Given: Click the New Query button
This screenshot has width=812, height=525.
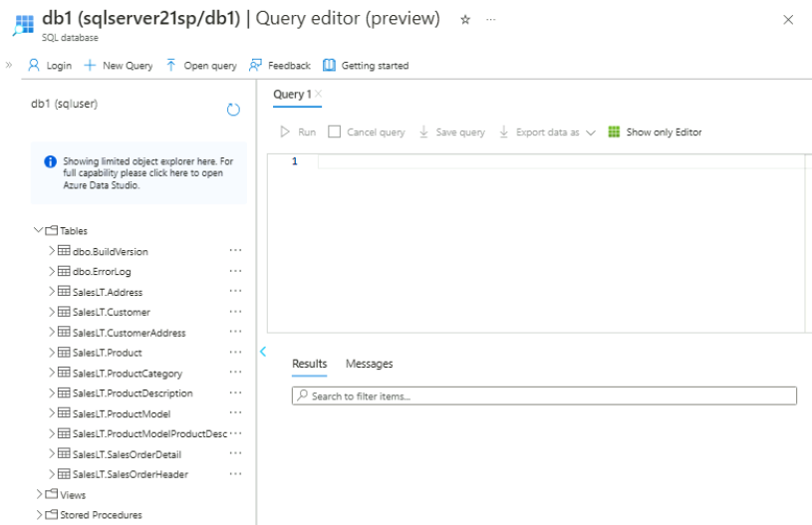Looking at the screenshot, I should pos(118,66).
